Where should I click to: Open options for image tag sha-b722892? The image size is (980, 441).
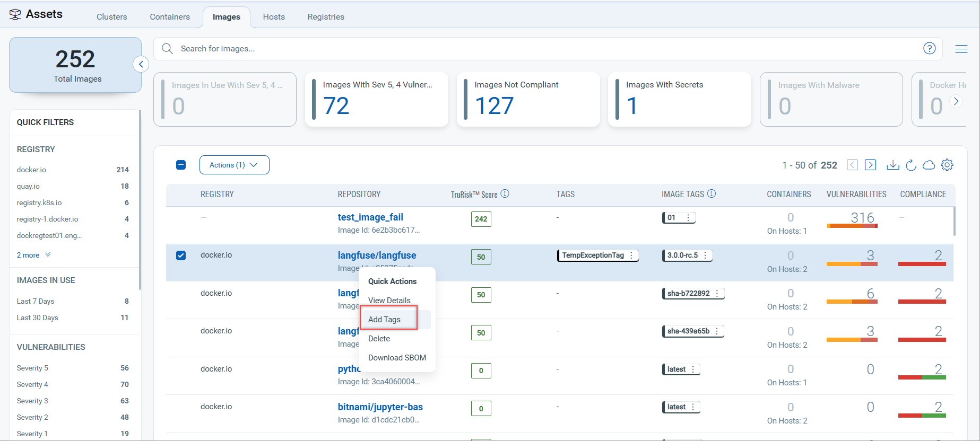(x=717, y=294)
